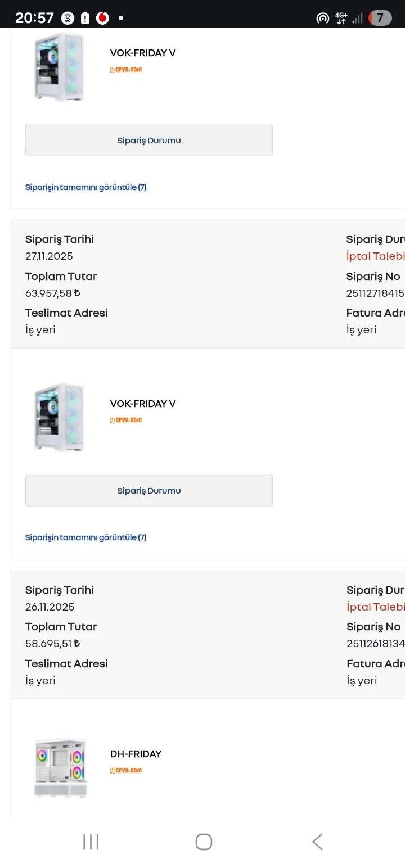Tap the battery indicator showing 7
Viewport: 405px width, 868px height.
pyautogui.click(x=380, y=18)
